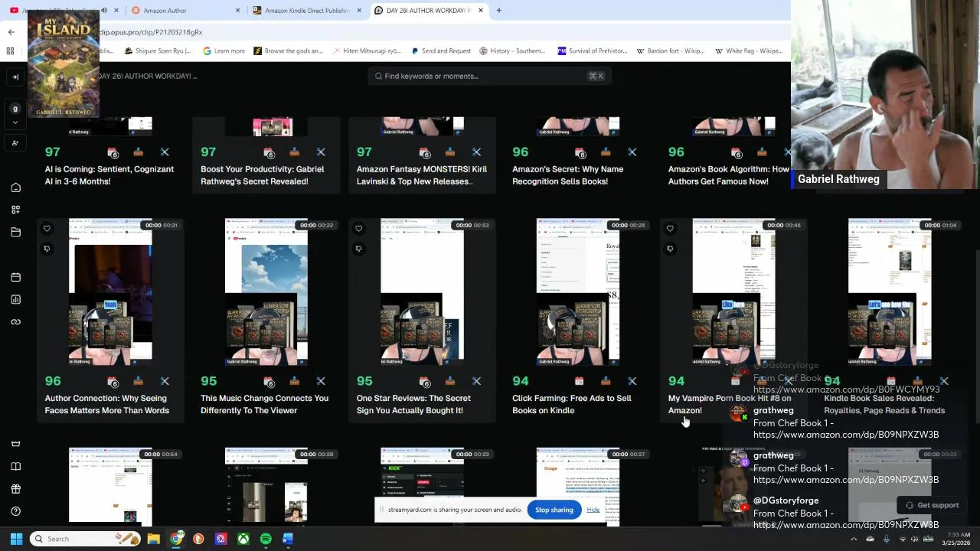The width and height of the screenshot is (980, 551).
Task: Open 'One Star Reviews' clip title
Action: (x=413, y=404)
